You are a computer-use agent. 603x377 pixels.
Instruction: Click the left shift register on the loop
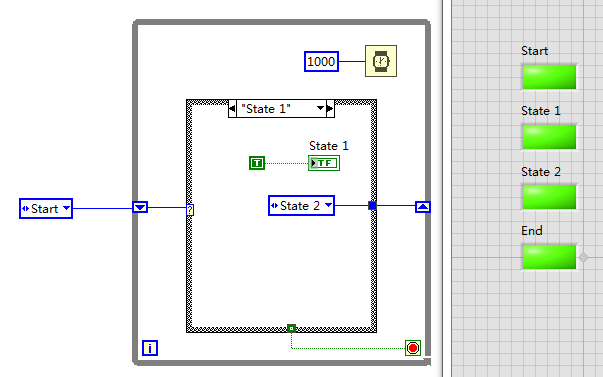click(x=140, y=207)
